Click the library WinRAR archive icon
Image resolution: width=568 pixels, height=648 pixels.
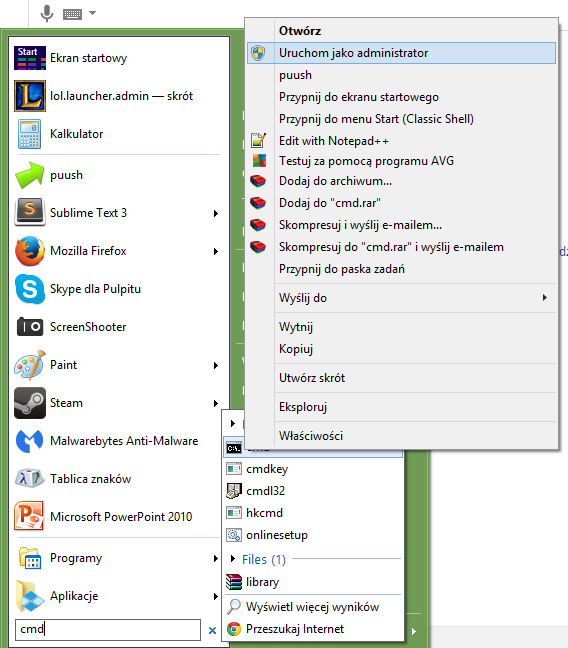coord(234,582)
